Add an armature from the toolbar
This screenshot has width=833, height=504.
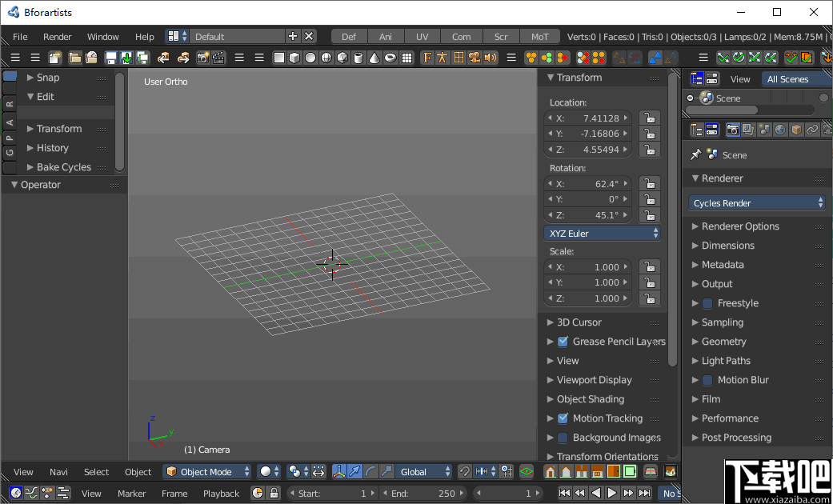(443, 57)
